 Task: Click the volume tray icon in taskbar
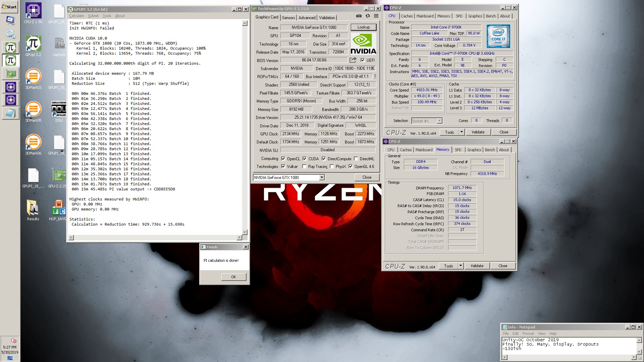(13, 340)
